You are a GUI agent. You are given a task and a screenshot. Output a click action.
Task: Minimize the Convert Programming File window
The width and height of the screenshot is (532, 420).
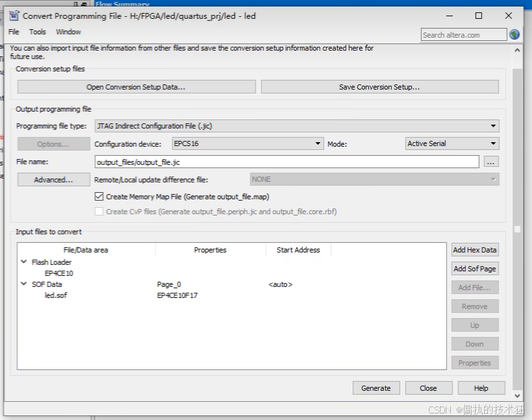click(450, 16)
